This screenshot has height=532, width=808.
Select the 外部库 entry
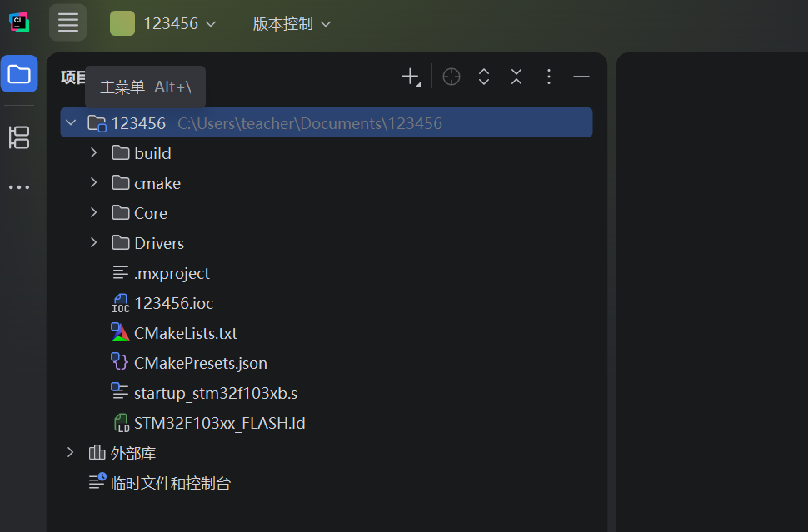pos(133,453)
